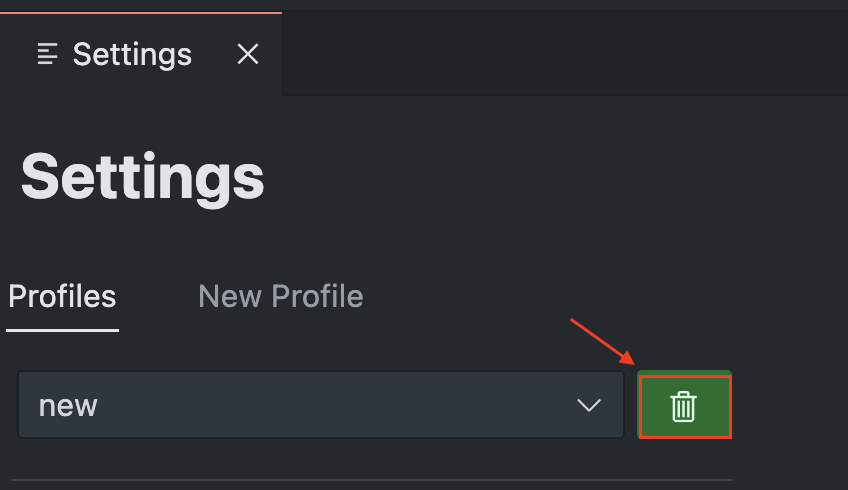Click empty area right of Settings heading

pos(550,177)
